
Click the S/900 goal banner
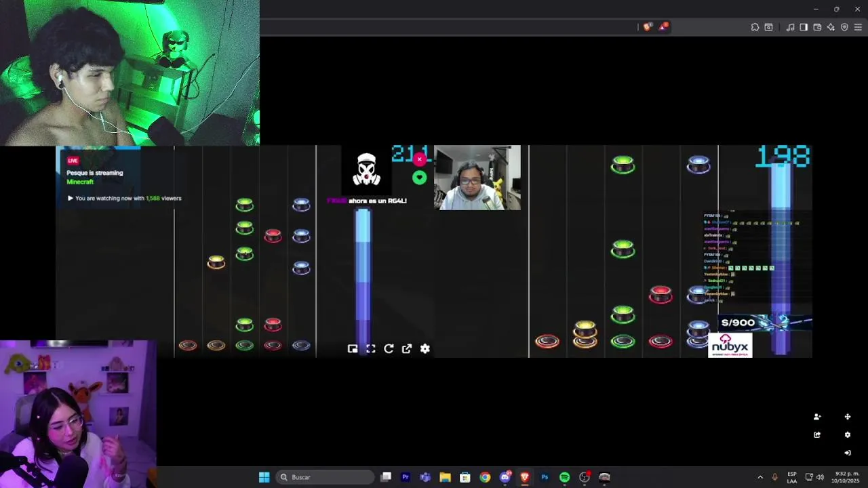pos(766,322)
